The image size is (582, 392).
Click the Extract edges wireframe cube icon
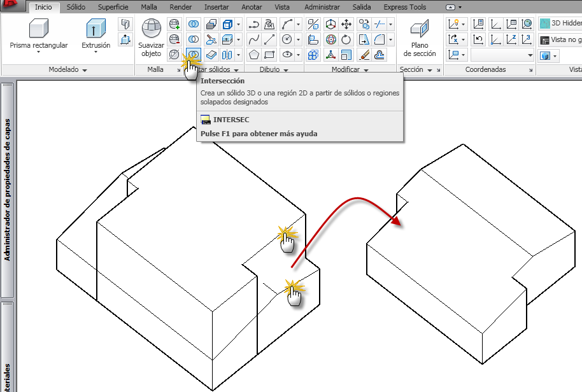[227, 24]
